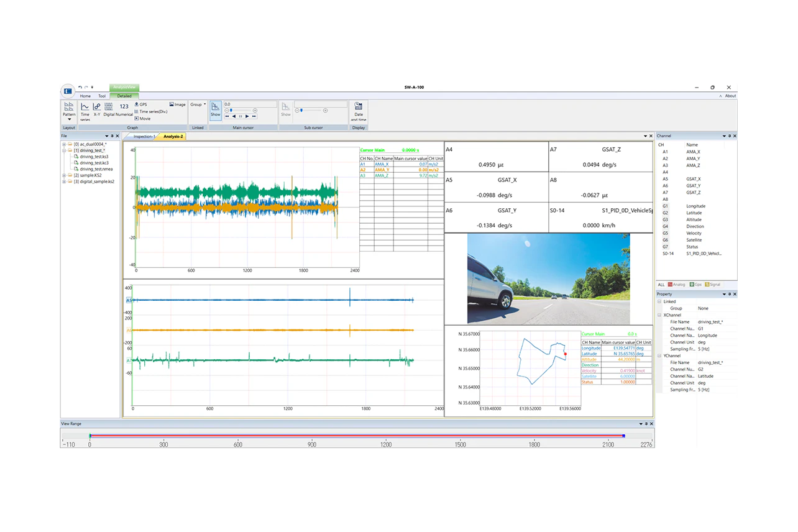The width and height of the screenshot is (798, 532).
Task: Click the Date and time display icon
Action: tap(359, 109)
